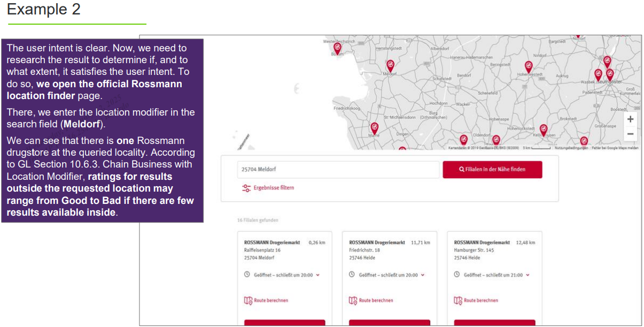This screenshot has width=644, height=327.
Task: Expand opening hours for Hamburger Str. 145 store
Action: point(527,275)
